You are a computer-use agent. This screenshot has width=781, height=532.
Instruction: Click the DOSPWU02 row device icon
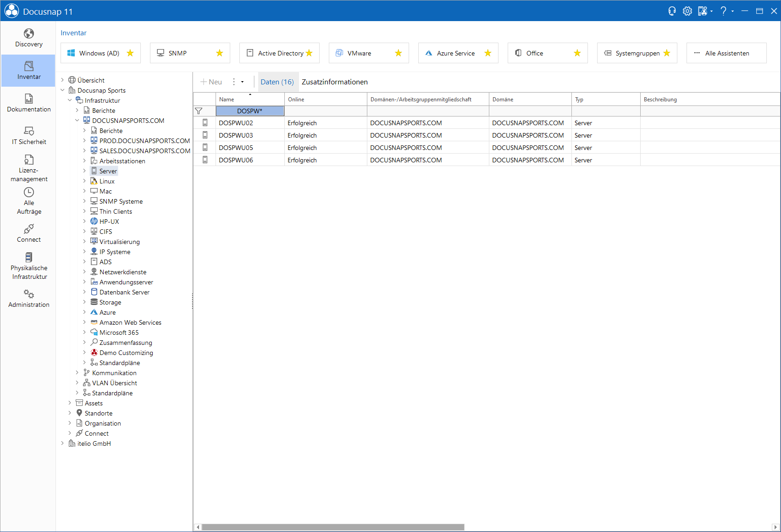205,123
